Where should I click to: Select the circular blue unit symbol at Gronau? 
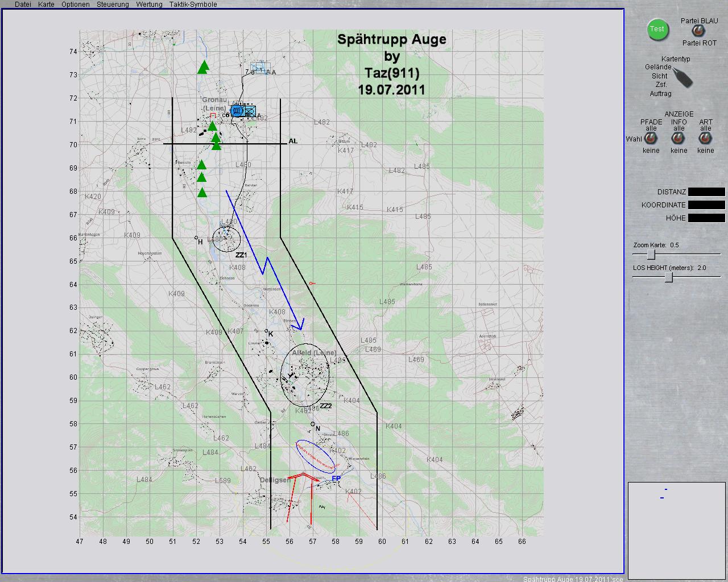click(237, 111)
